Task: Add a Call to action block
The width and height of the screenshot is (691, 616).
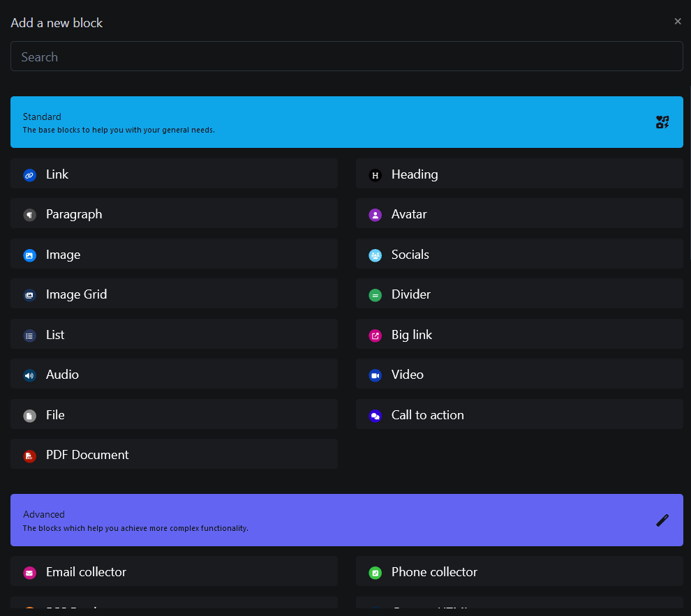Action: 519,415
